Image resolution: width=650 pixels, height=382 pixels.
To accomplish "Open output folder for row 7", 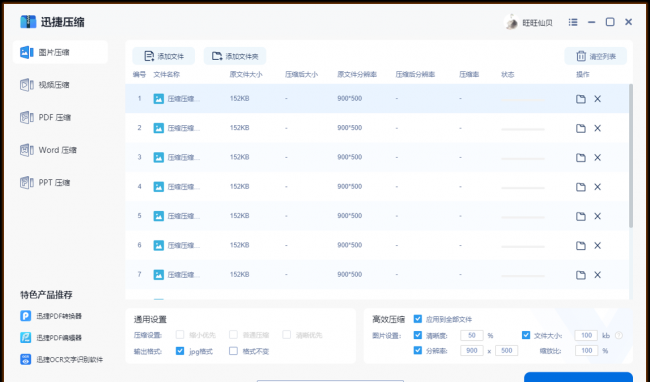I will pos(581,275).
